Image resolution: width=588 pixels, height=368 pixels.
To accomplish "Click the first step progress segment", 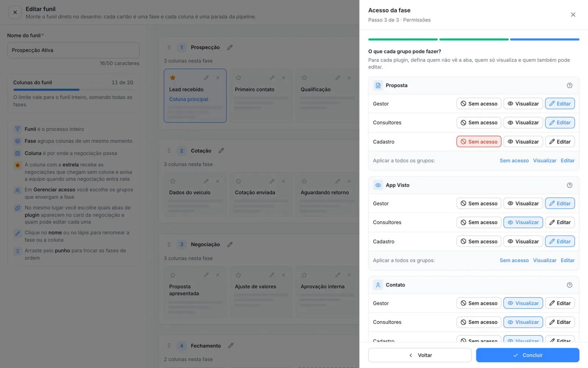I will 403,39.
